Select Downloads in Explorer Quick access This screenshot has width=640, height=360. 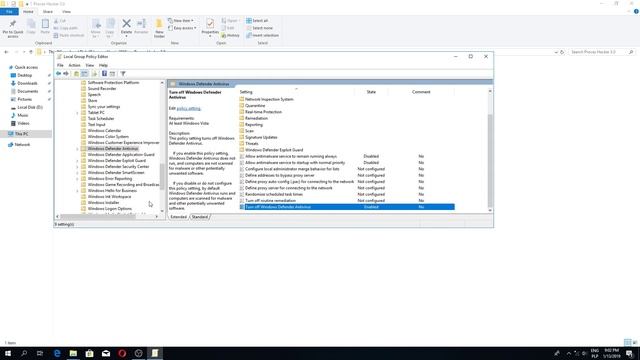(x=27, y=83)
